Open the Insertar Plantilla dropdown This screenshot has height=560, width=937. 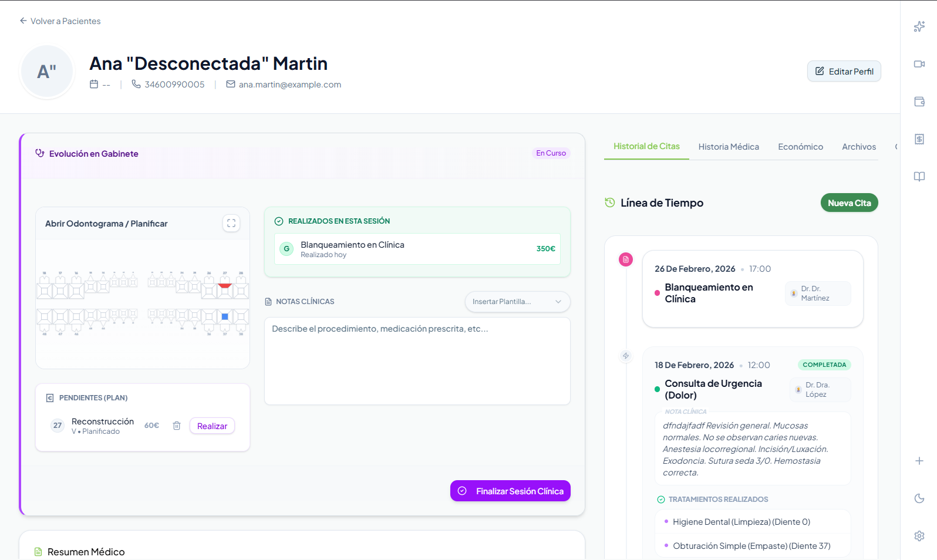click(517, 302)
